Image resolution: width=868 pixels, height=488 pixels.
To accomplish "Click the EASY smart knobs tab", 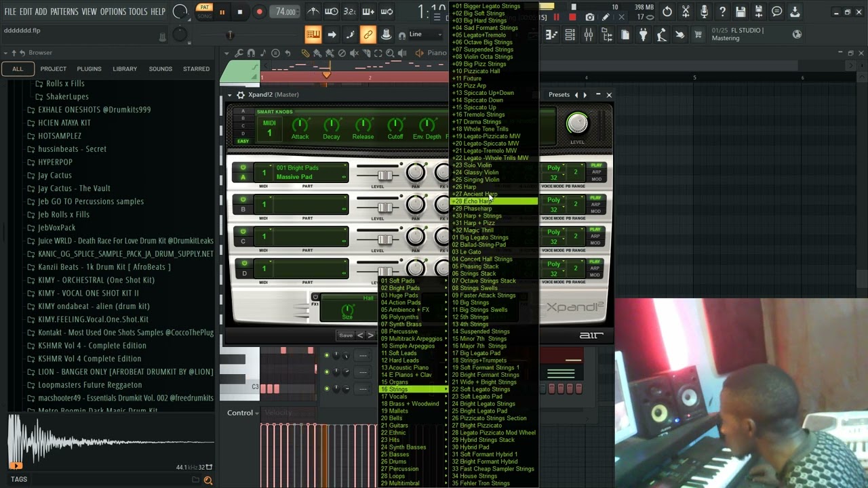I will pos(243,141).
